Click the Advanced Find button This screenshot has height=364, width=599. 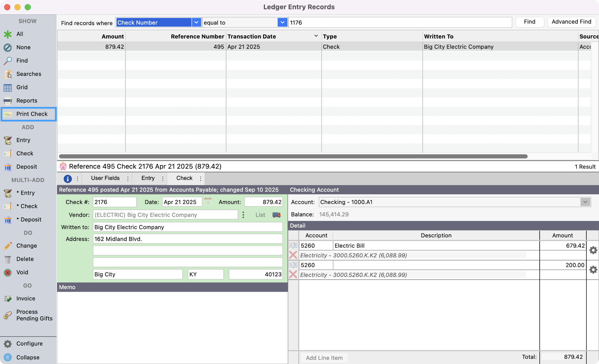(571, 22)
